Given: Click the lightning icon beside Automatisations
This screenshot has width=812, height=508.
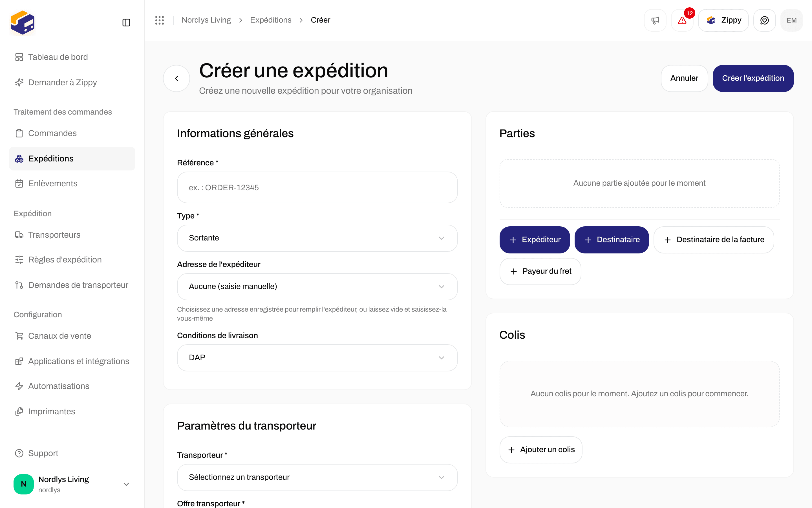Looking at the screenshot, I should 19,386.
